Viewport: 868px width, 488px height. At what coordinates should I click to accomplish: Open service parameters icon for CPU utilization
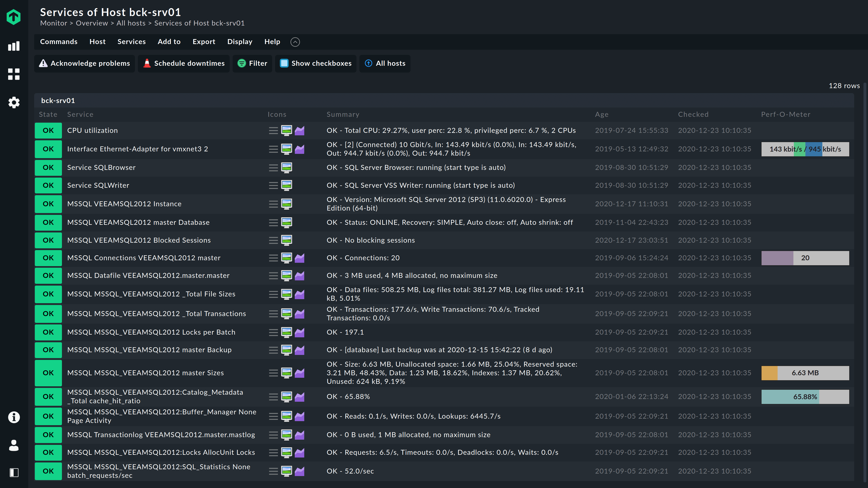pyautogui.click(x=287, y=130)
